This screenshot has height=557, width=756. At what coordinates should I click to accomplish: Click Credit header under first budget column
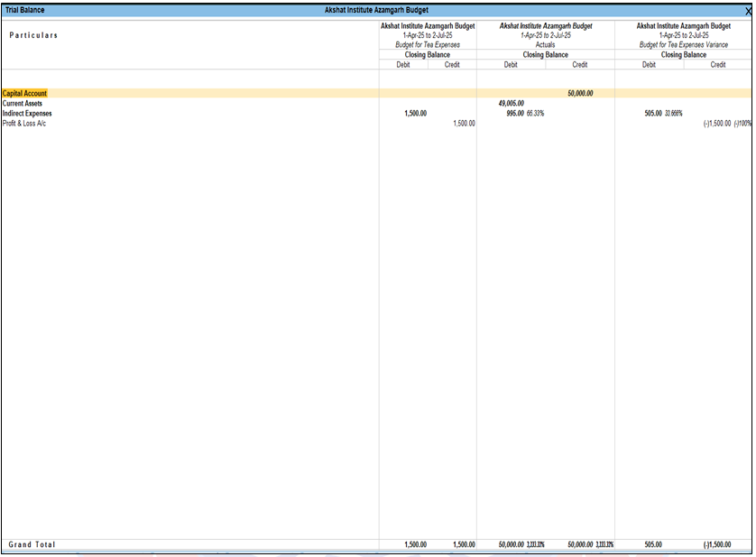(452, 64)
